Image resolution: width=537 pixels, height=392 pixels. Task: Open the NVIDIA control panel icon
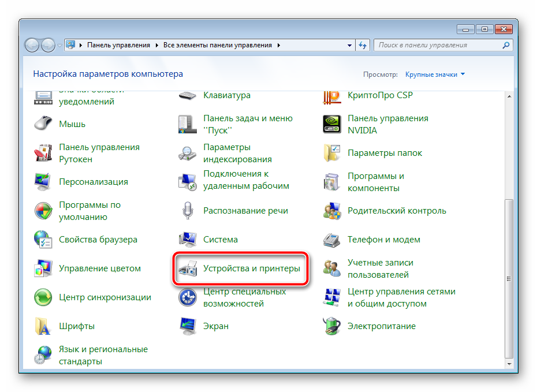333,124
